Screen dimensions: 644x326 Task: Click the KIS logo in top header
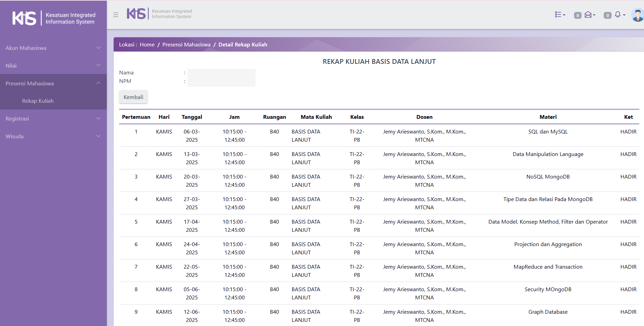tap(137, 14)
